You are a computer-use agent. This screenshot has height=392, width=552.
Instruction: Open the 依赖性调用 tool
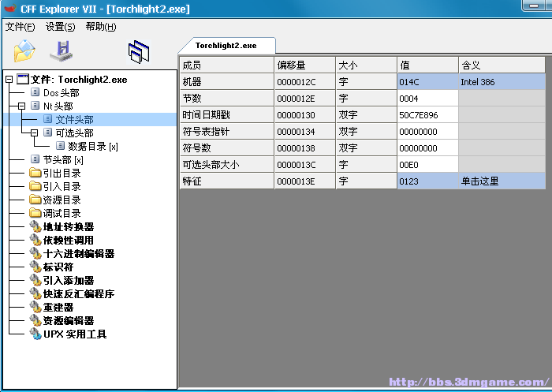[68, 241]
